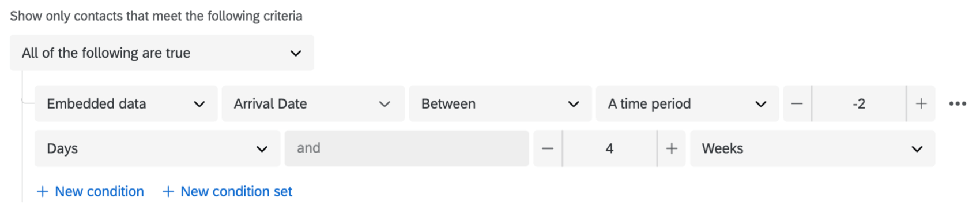Click the plus icon next to New condition set

(168, 192)
